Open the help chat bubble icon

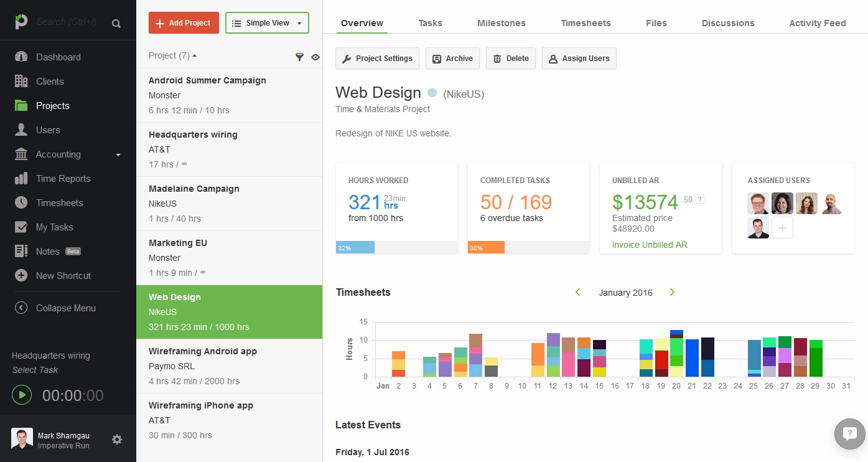click(x=850, y=433)
